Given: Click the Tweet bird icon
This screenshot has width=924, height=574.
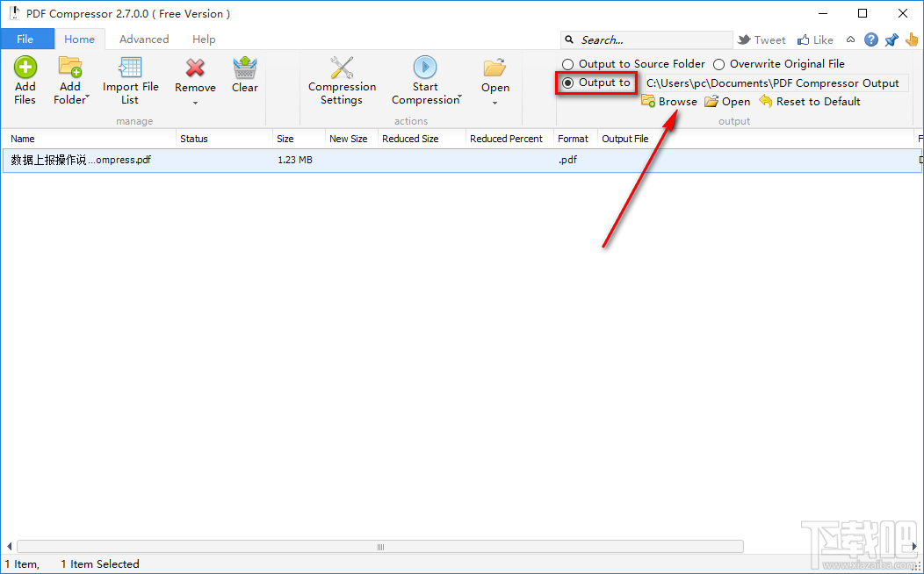Looking at the screenshot, I should click(744, 39).
